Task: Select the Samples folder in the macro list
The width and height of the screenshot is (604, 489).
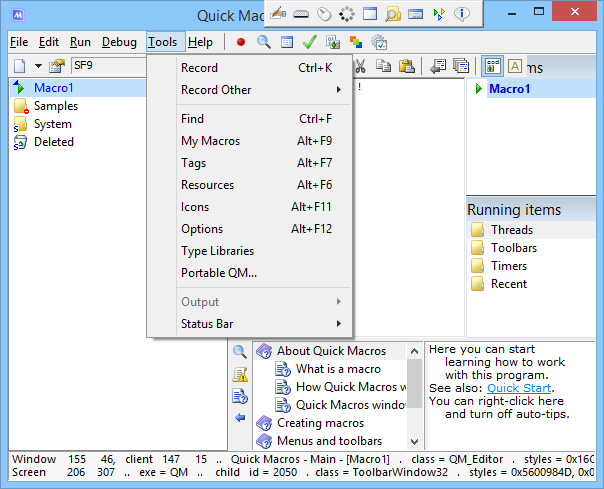Action: [55, 106]
